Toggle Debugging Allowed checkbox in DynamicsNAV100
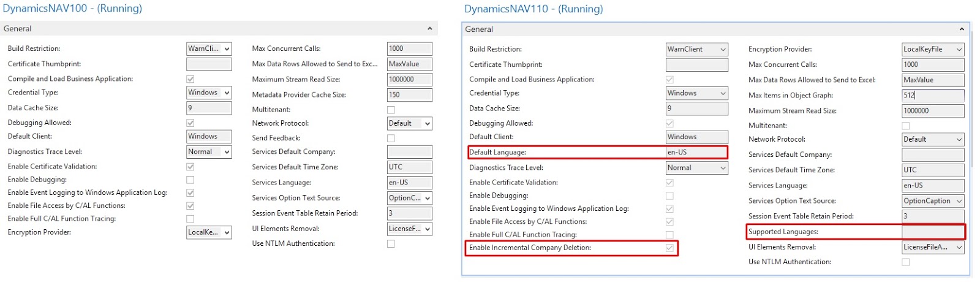The height and width of the screenshot is (282, 980). [x=190, y=123]
